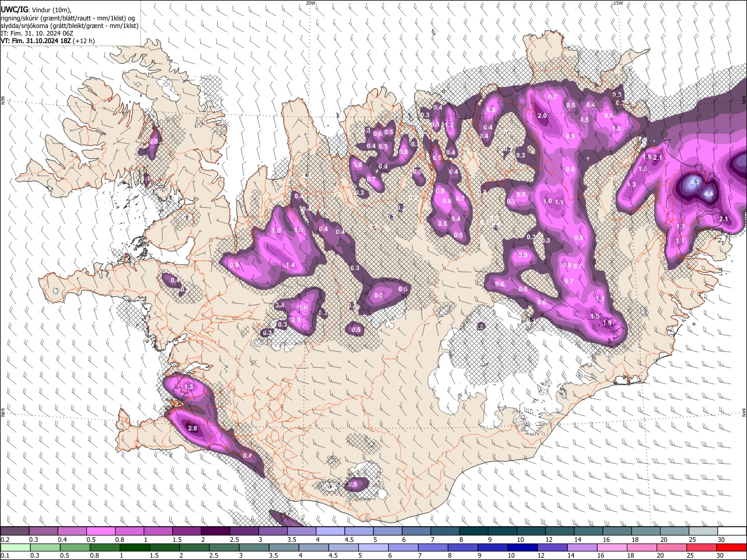Image resolution: width=747 pixels, height=560 pixels.
Task: Pick lower legend swatch between 20 and 25
Action: coord(672,547)
